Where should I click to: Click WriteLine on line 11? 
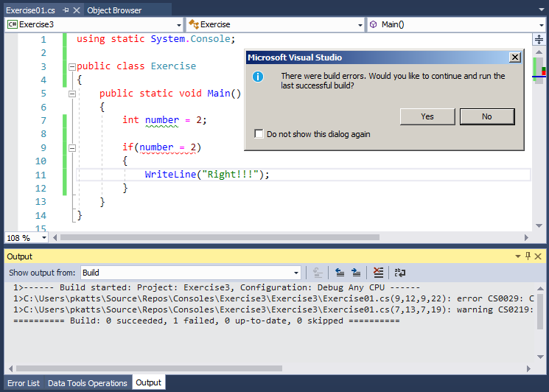coord(170,175)
